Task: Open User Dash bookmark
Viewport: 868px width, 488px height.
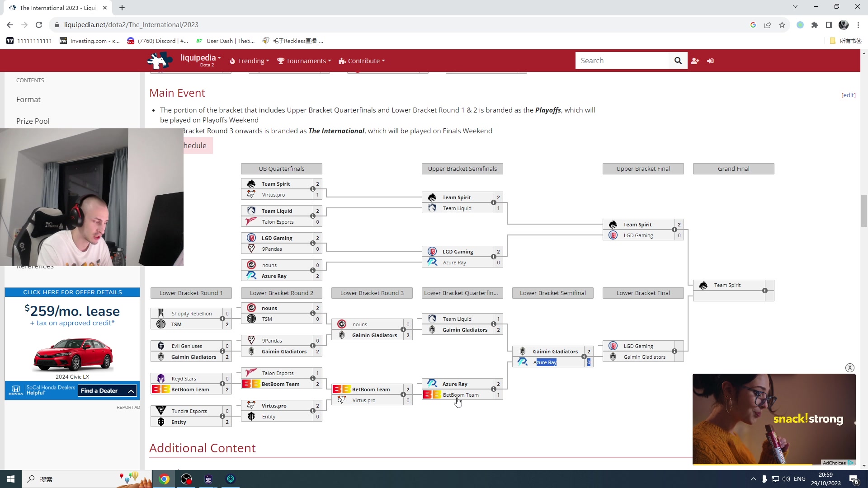Action: (x=225, y=41)
